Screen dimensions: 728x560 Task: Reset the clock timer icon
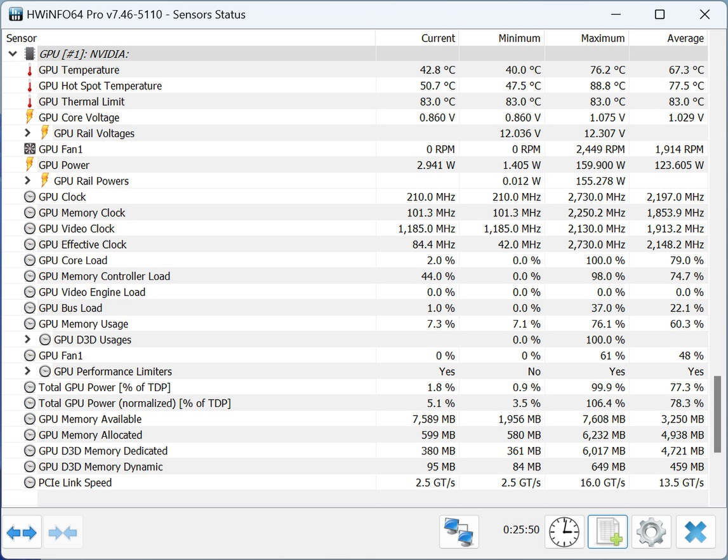(564, 531)
